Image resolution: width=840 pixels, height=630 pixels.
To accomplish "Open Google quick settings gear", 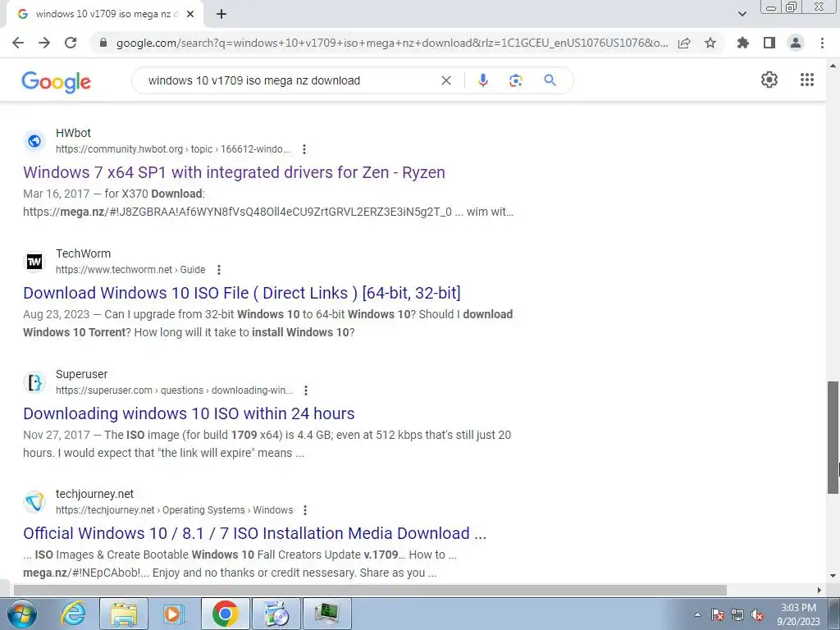I will [769, 80].
